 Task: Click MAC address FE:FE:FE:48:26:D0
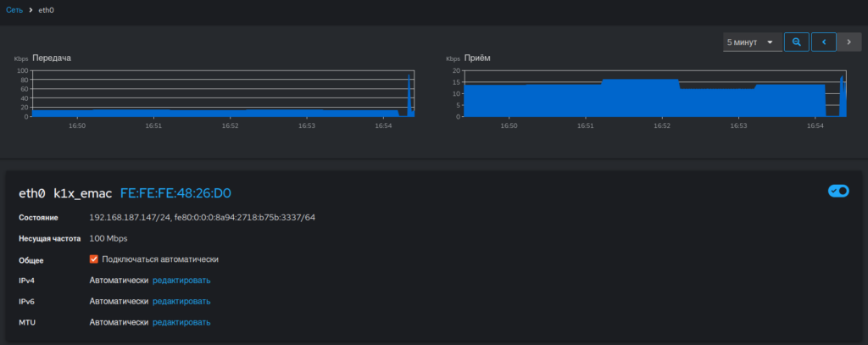point(175,193)
